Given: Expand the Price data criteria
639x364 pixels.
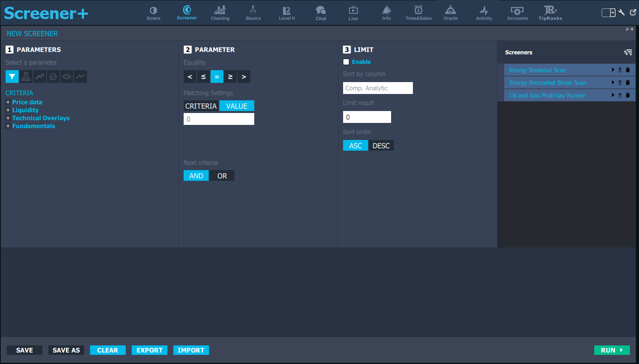Looking at the screenshot, I should tap(8, 102).
